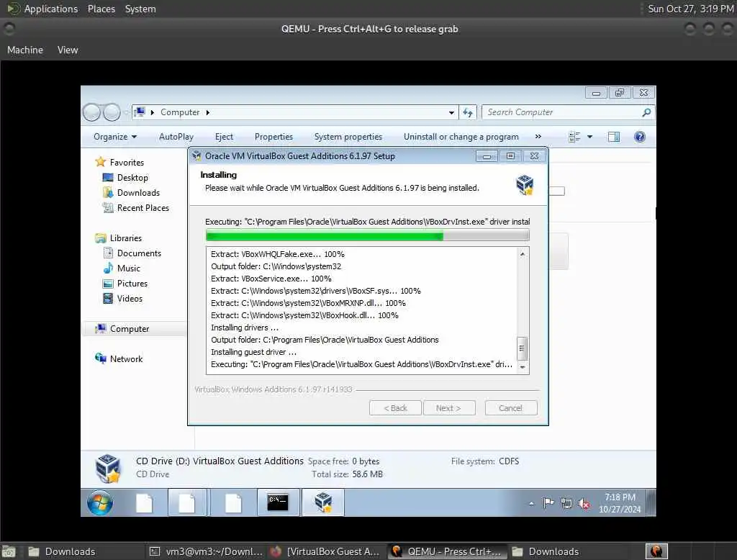Click System properties in toolbar
The height and width of the screenshot is (560, 737).
tap(348, 137)
